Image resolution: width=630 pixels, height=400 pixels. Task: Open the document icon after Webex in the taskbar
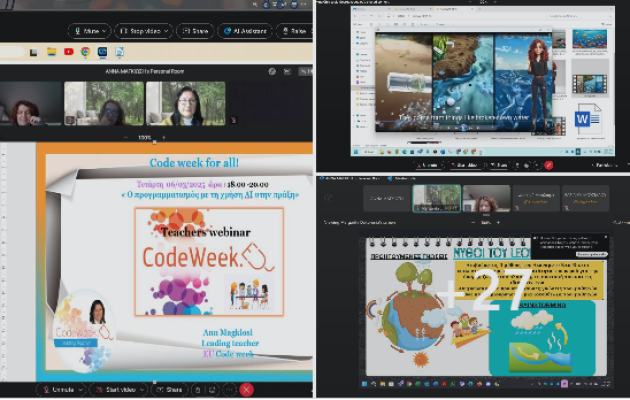119,52
